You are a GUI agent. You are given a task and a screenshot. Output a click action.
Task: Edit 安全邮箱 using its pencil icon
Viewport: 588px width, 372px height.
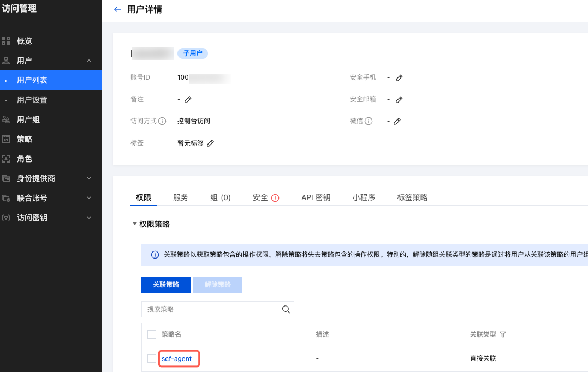click(x=399, y=99)
